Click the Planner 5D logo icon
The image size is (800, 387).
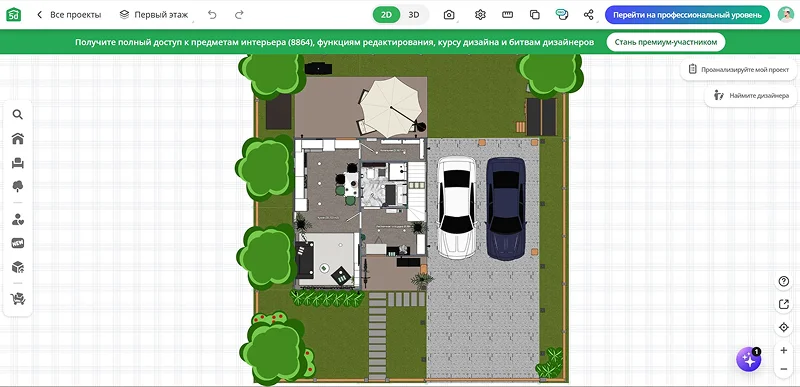click(x=13, y=15)
